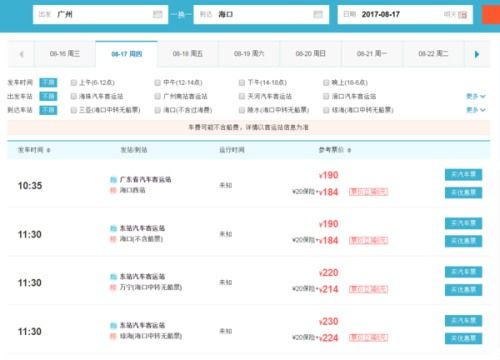
Task: Click 万宁(海口中转无船票) destination text
Action: (x=151, y=287)
